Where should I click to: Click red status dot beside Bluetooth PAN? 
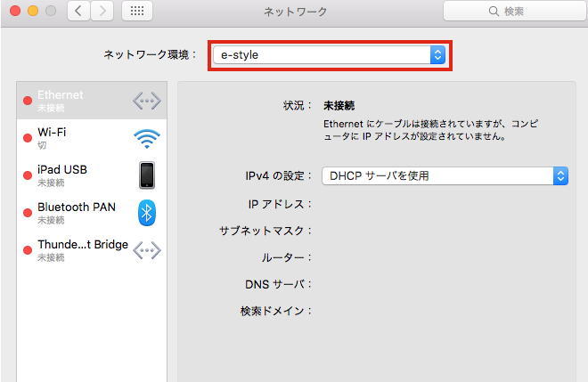(x=28, y=213)
